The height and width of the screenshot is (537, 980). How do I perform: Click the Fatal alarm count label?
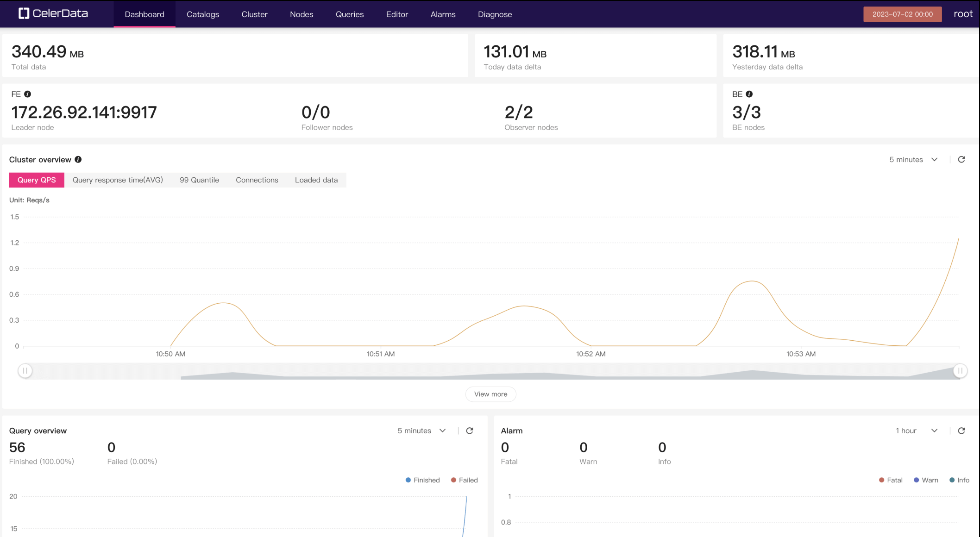point(509,462)
